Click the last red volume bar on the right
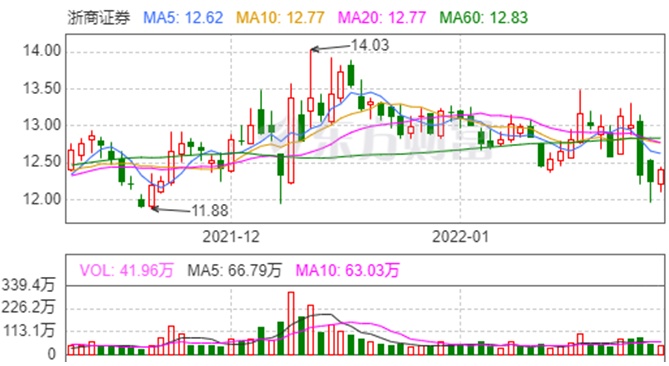The width and height of the screenshot is (669, 366). point(661,350)
